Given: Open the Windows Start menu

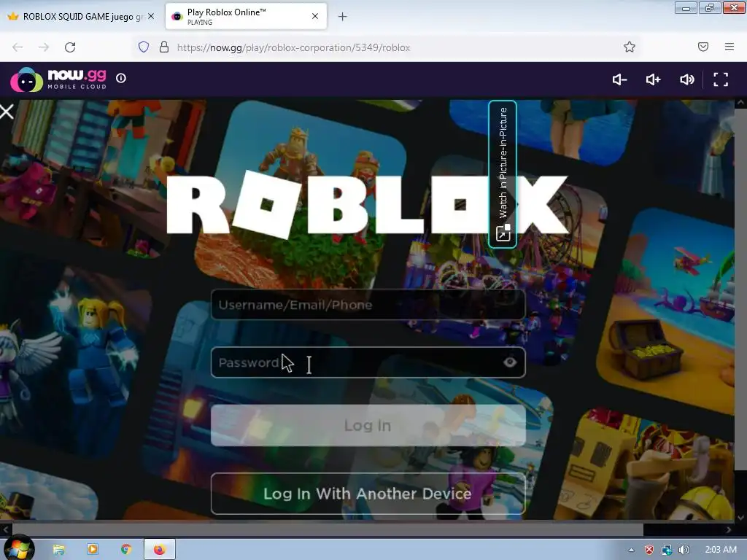Looking at the screenshot, I should click(x=18, y=549).
